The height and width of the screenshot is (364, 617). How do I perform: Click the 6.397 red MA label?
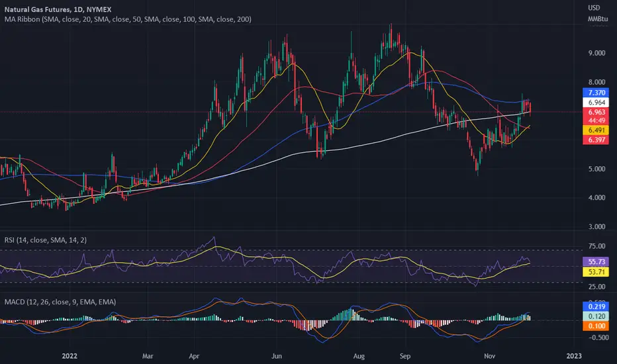pos(596,140)
